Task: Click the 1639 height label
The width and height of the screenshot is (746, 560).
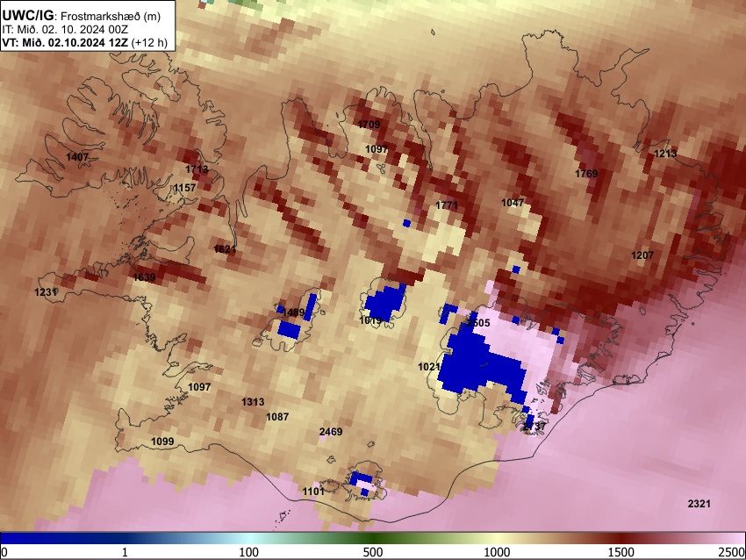Action: (x=144, y=276)
